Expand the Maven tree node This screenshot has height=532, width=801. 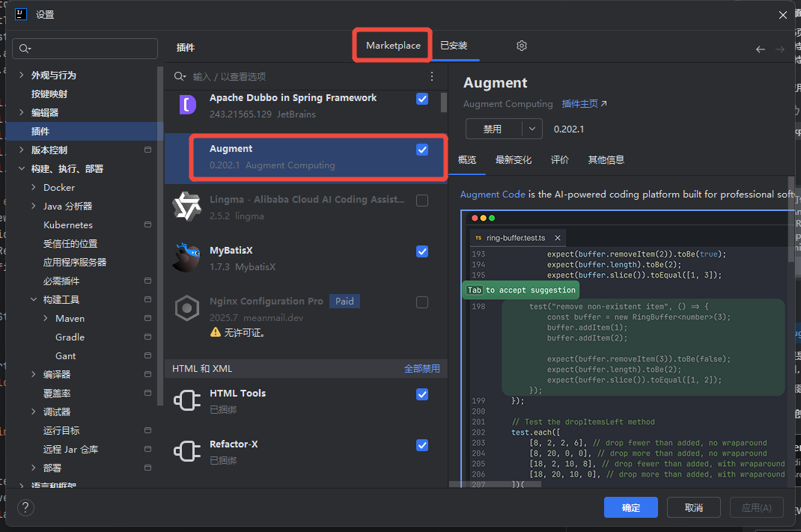[46, 318]
